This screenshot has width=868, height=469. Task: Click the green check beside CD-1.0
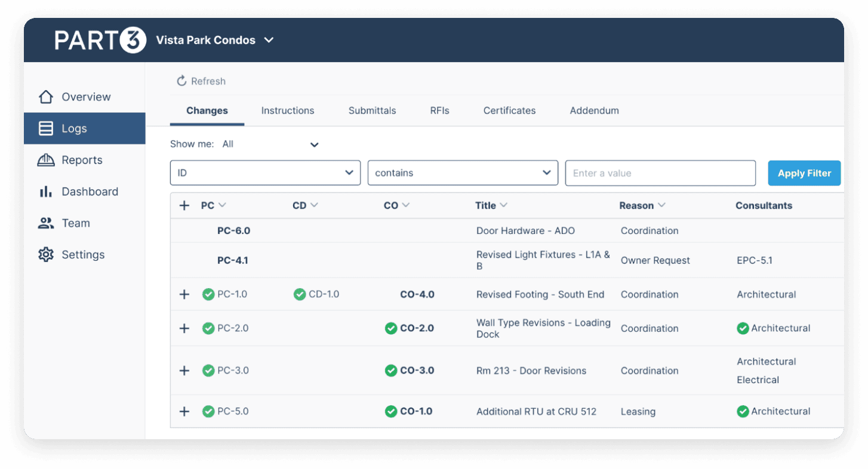coord(300,294)
